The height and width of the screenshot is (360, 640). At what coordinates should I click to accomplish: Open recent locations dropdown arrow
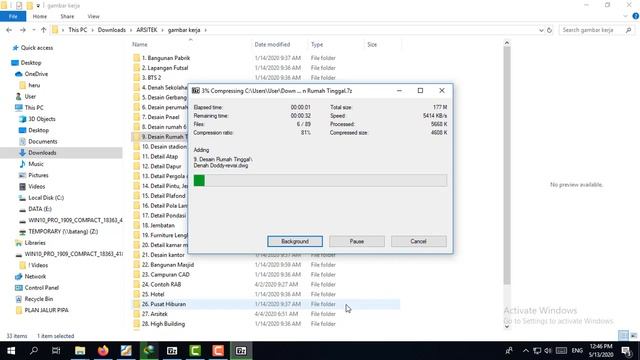(x=34, y=30)
